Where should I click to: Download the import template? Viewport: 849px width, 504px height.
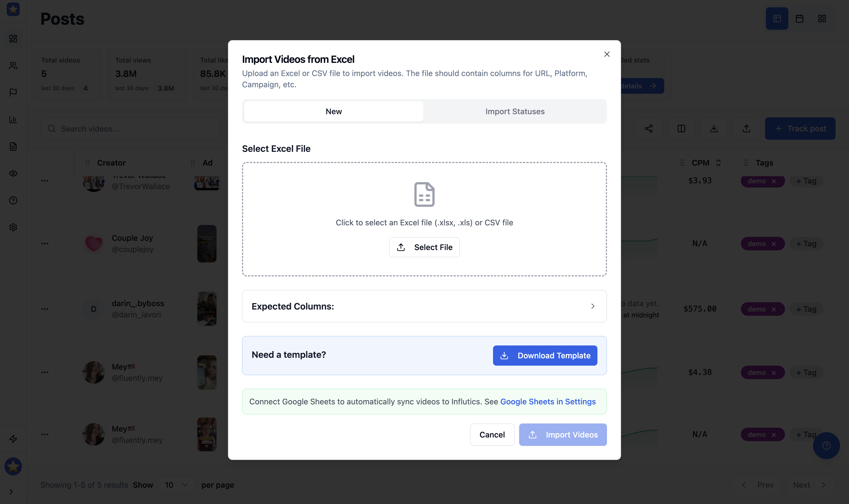click(x=545, y=356)
